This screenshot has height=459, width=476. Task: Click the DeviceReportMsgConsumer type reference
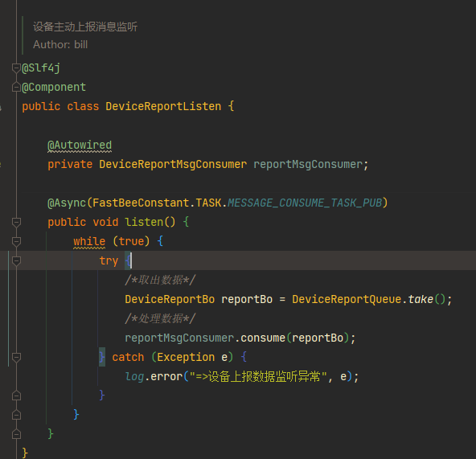pos(173,164)
